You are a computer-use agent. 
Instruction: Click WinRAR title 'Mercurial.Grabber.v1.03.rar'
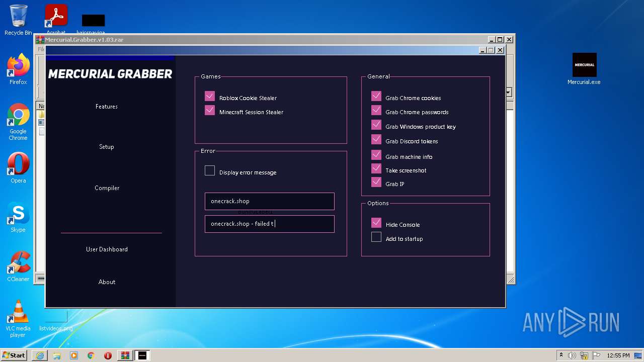[x=84, y=40]
